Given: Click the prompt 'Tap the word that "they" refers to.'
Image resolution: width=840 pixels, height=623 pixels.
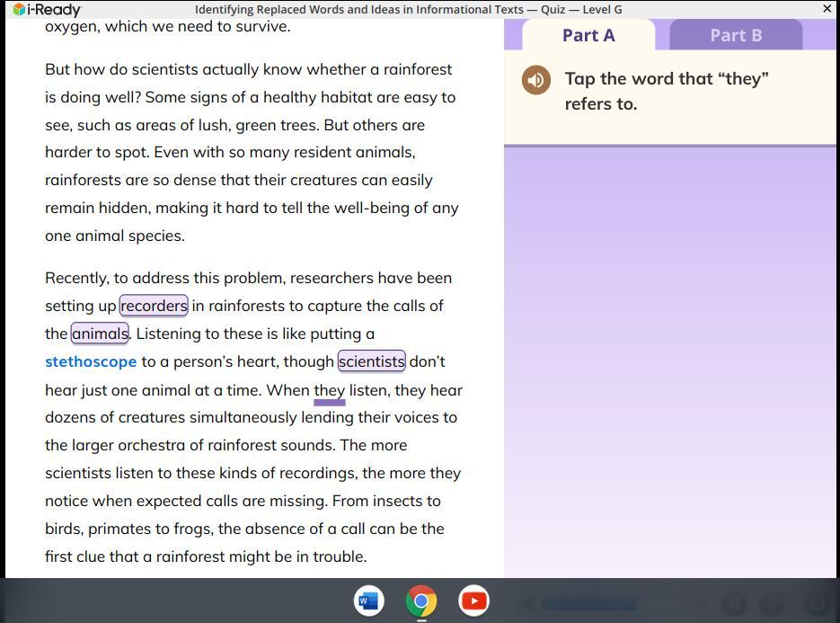Looking at the screenshot, I should click(x=667, y=91).
